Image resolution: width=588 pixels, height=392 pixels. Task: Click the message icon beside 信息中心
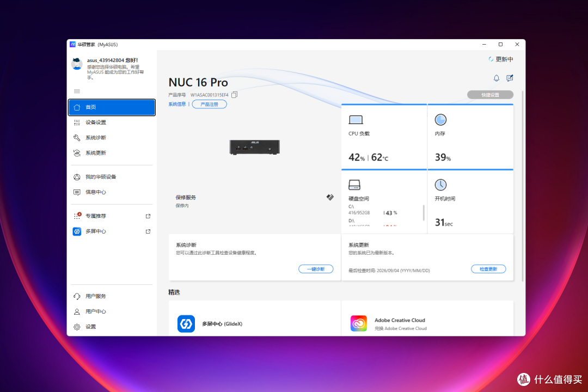(77, 192)
